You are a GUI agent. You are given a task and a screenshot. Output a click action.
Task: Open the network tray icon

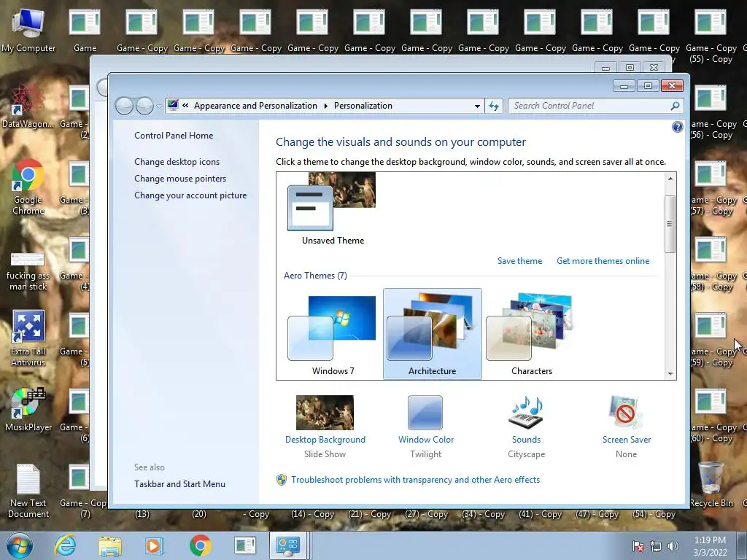[656, 546]
